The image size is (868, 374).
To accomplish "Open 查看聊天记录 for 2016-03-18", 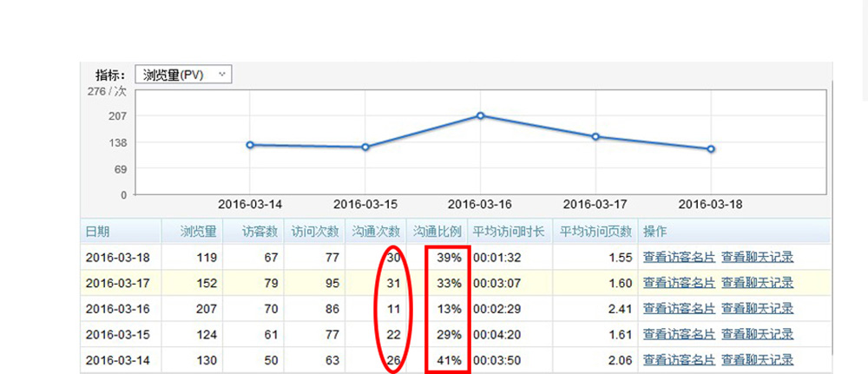I will tap(757, 257).
